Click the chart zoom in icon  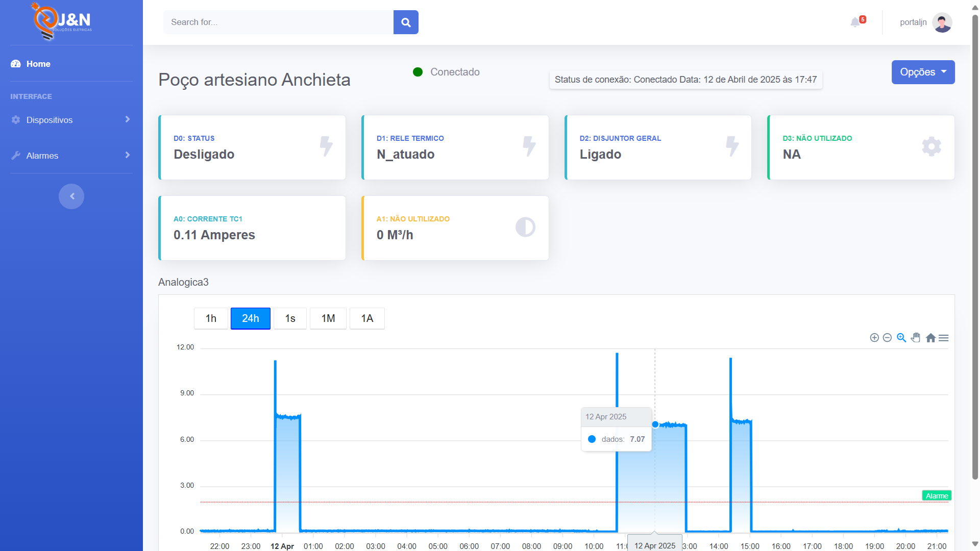click(x=874, y=338)
